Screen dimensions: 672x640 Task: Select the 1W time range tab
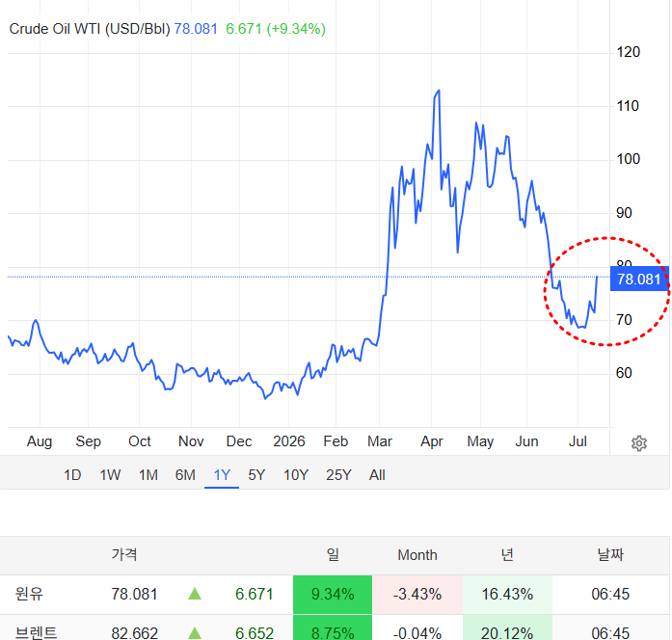pyautogui.click(x=110, y=475)
